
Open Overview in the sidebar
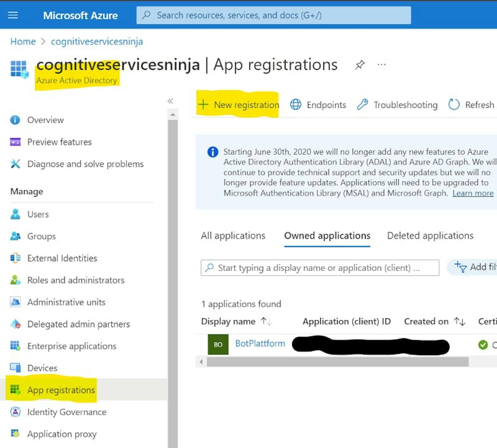(x=46, y=120)
